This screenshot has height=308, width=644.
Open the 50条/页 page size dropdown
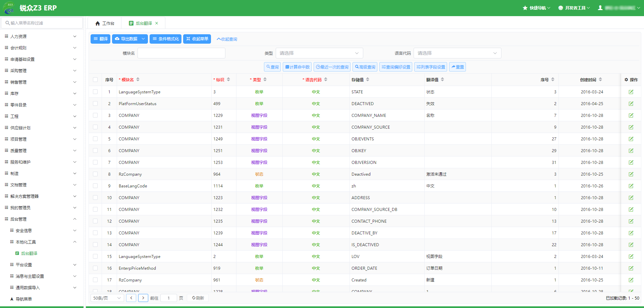coord(107,298)
